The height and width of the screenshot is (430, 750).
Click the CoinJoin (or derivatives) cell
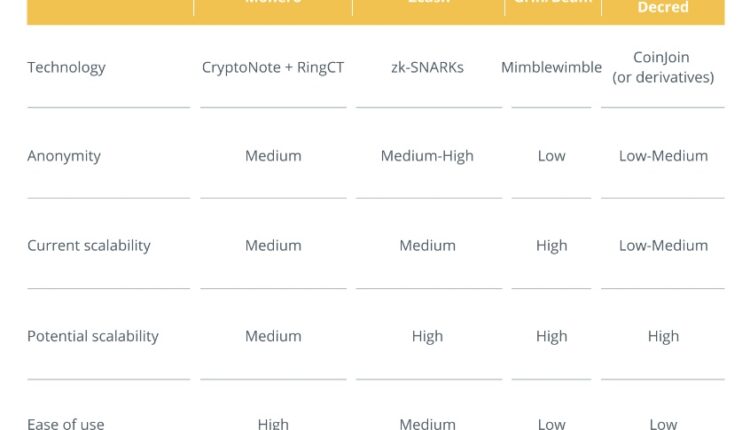[x=662, y=67]
